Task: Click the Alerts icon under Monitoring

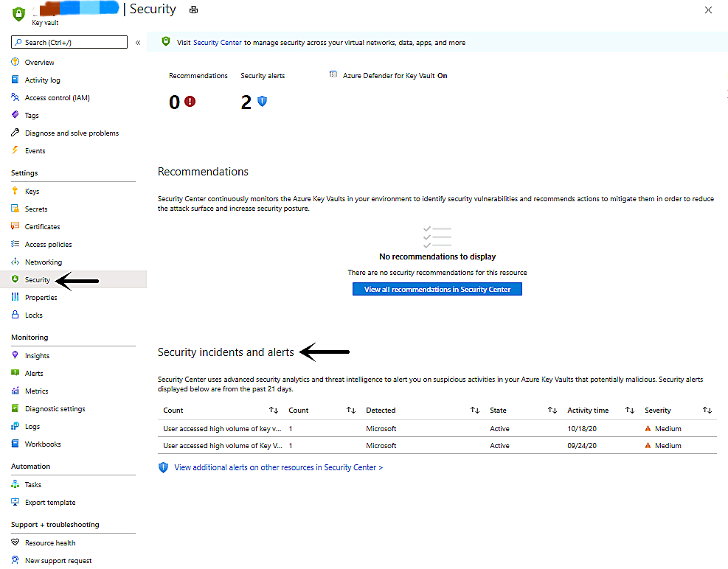Action: [15, 373]
